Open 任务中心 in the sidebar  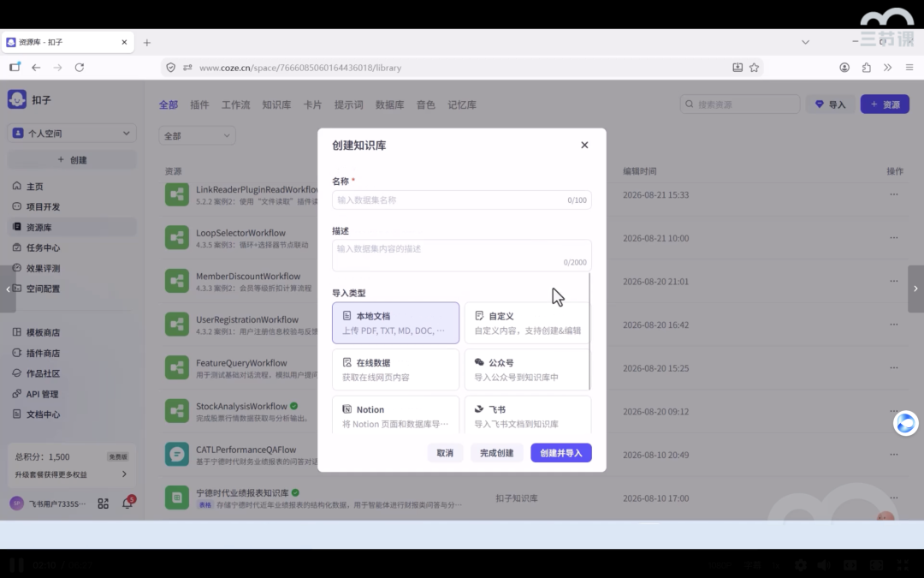click(x=71, y=247)
